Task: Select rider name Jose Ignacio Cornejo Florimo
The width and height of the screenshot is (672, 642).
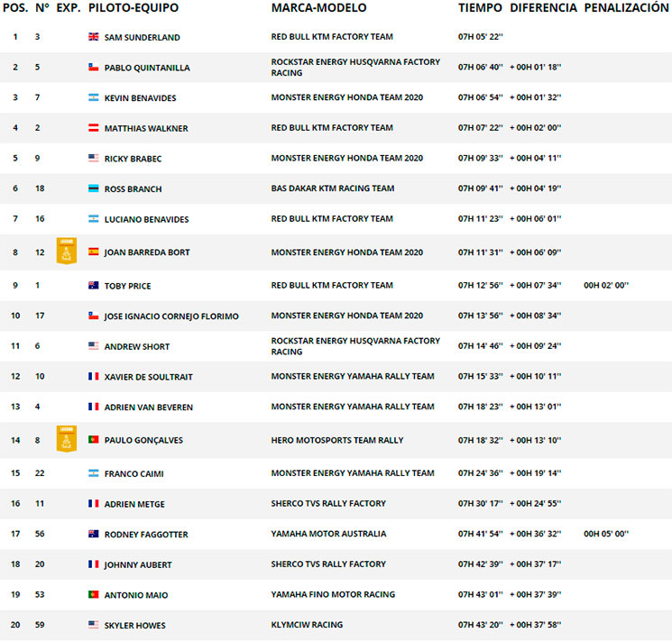Action: point(171,316)
